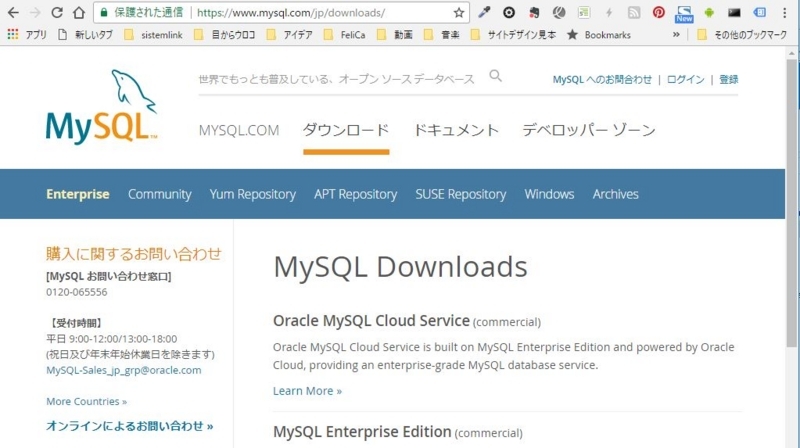Click the phone number 0120-065556
The width and height of the screenshot is (800, 448).
coord(77,292)
